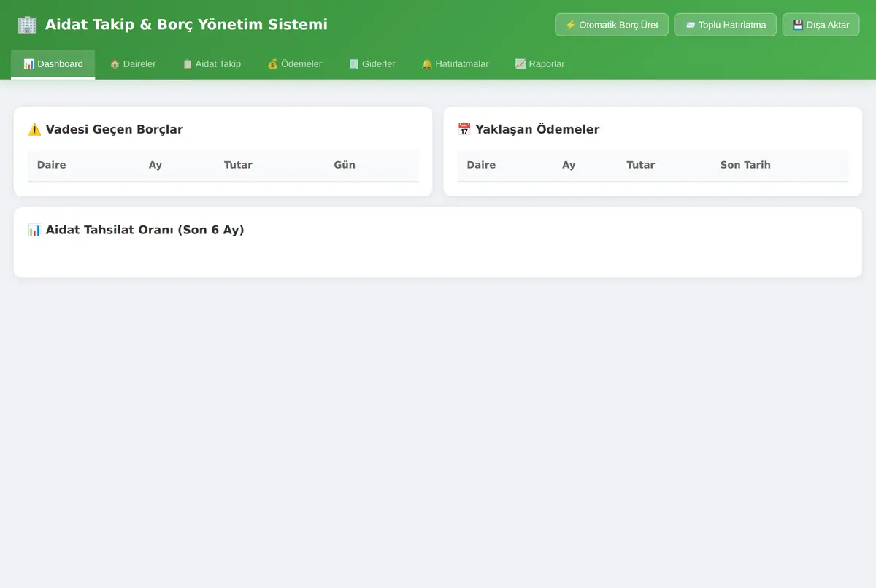The width and height of the screenshot is (876, 588).
Task: Send reminders with Toplu Hatırlatma button
Action: 726,25
